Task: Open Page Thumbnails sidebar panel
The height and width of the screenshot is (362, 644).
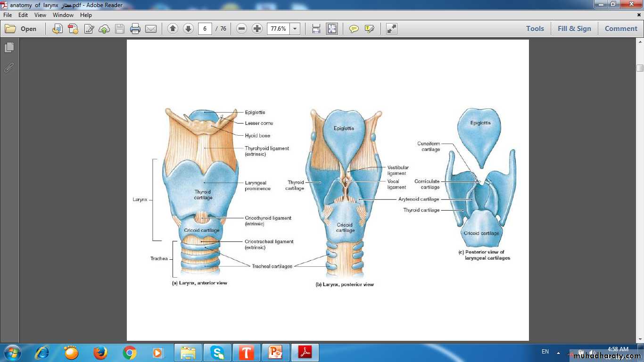Action: coord(9,48)
